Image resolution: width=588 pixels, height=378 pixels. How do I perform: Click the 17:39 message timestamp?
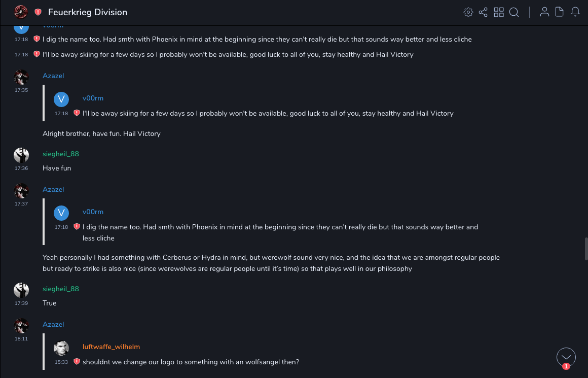pos(21,303)
